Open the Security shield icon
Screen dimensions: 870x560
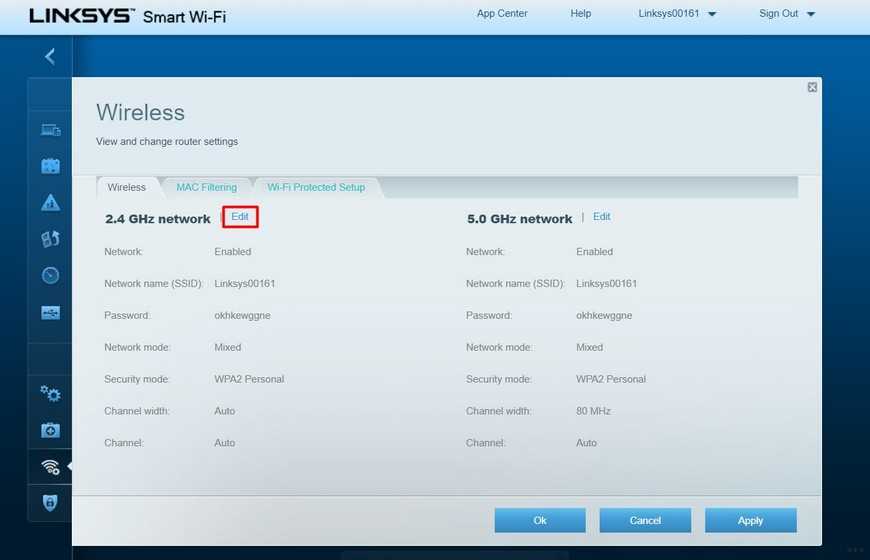pos(50,503)
